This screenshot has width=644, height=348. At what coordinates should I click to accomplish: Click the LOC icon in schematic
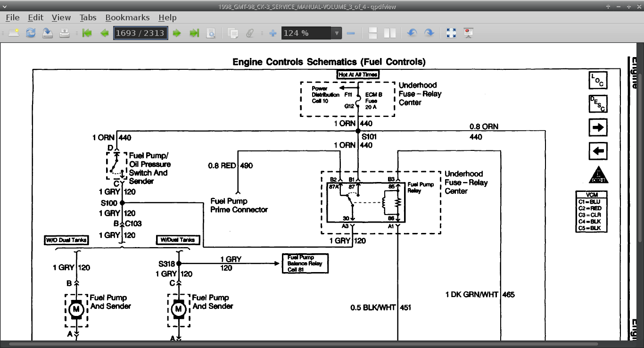598,80
